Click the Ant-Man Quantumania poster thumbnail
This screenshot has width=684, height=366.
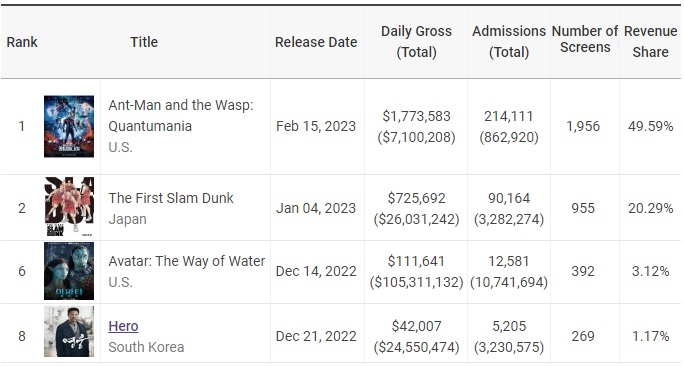point(69,127)
